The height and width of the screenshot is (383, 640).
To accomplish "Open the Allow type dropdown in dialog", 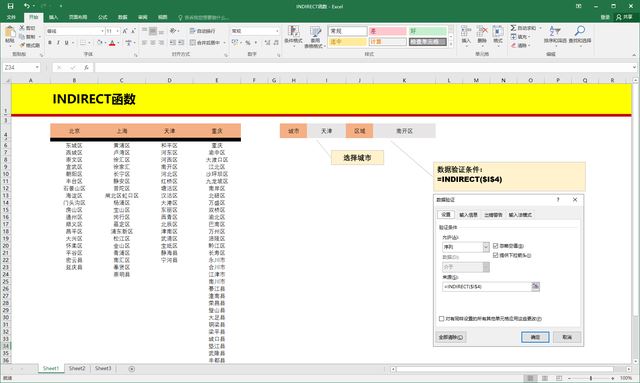I will coord(486,247).
